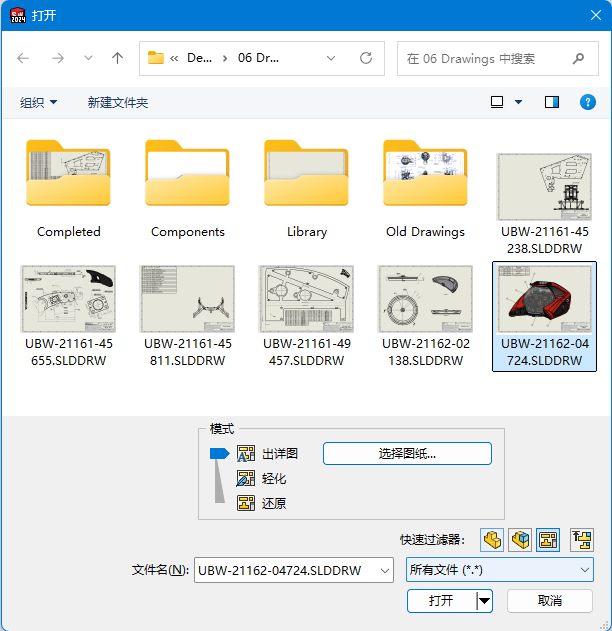Go up one folder level
The width and height of the screenshot is (612, 631).
coord(117,58)
